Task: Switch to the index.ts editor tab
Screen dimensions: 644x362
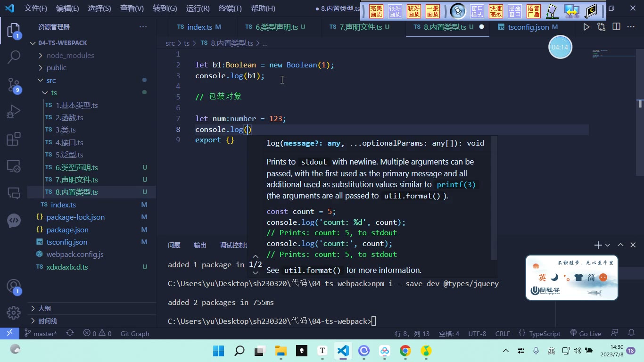Action: point(199,27)
